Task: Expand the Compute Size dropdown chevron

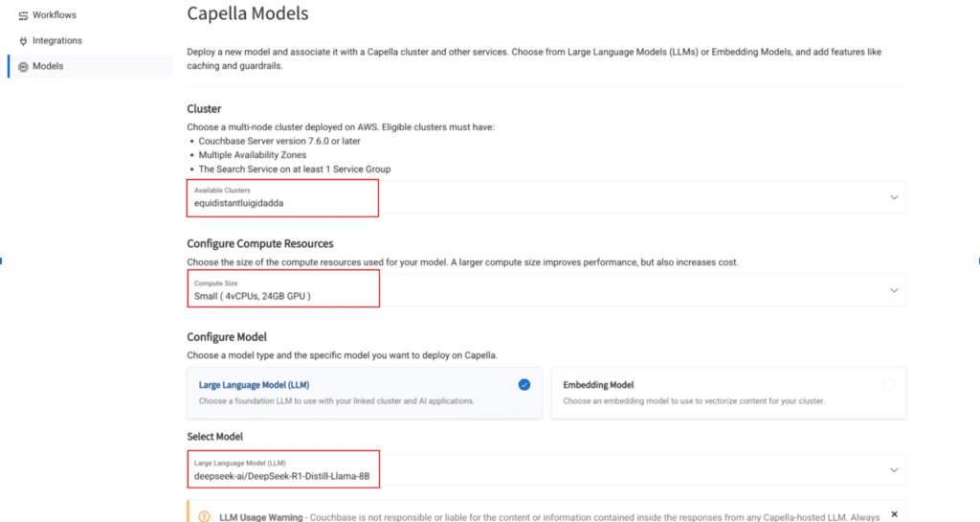Action: click(x=894, y=291)
